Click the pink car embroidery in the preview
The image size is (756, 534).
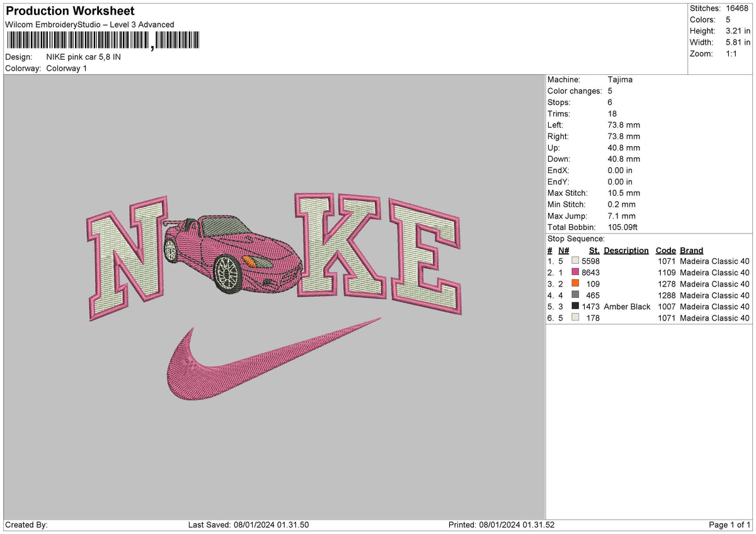point(232,254)
